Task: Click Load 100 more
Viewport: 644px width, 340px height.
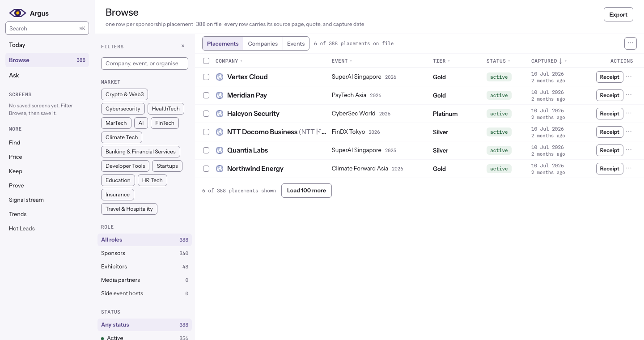Action: coord(306,191)
